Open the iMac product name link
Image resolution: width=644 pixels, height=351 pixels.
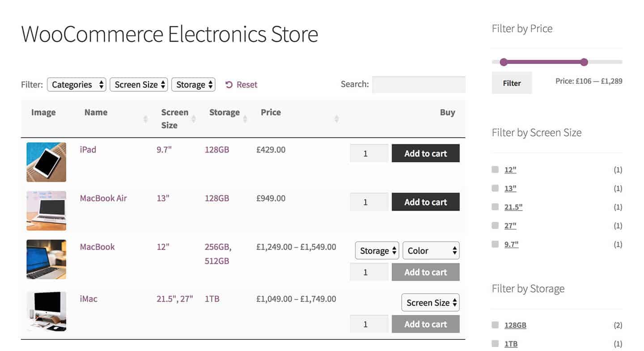point(89,299)
